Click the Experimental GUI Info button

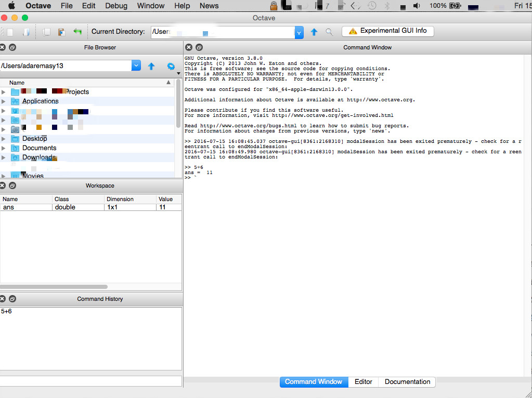[388, 31]
